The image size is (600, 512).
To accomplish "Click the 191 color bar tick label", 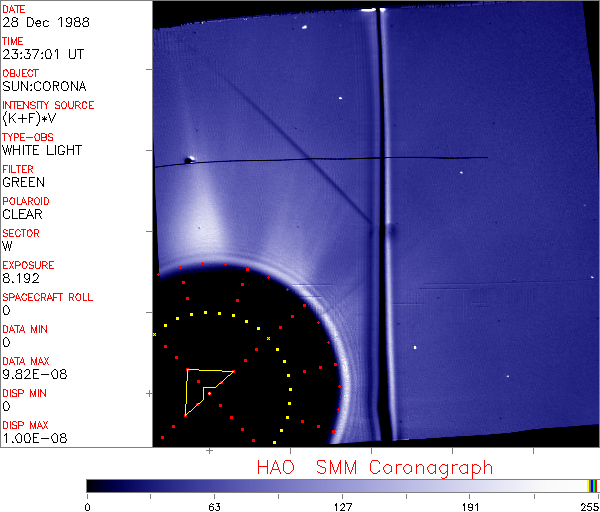I will click(470, 507).
